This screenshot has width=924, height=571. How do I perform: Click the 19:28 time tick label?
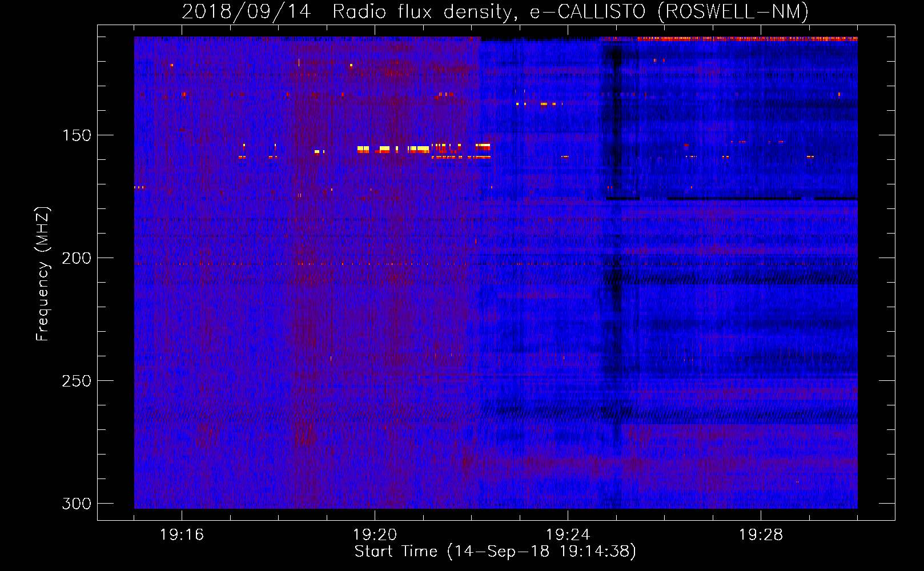pos(761,535)
